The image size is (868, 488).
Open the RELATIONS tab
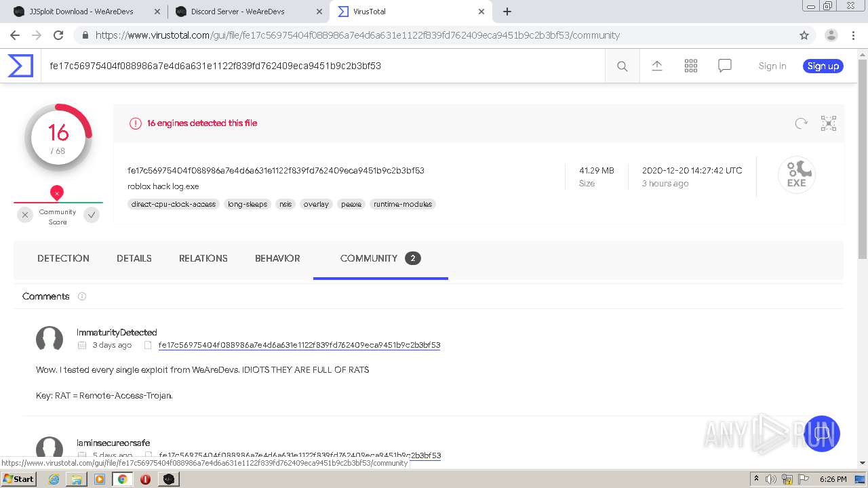(x=203, y=258)
